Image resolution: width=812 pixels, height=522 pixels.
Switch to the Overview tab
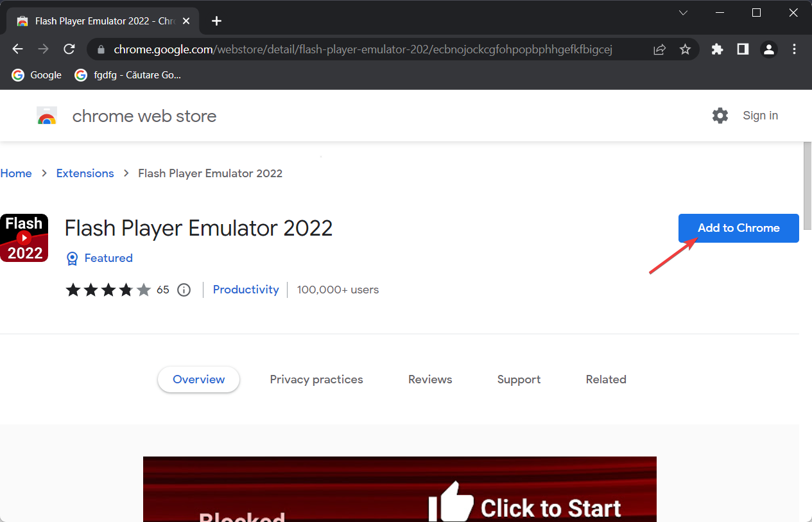[198, 379]
